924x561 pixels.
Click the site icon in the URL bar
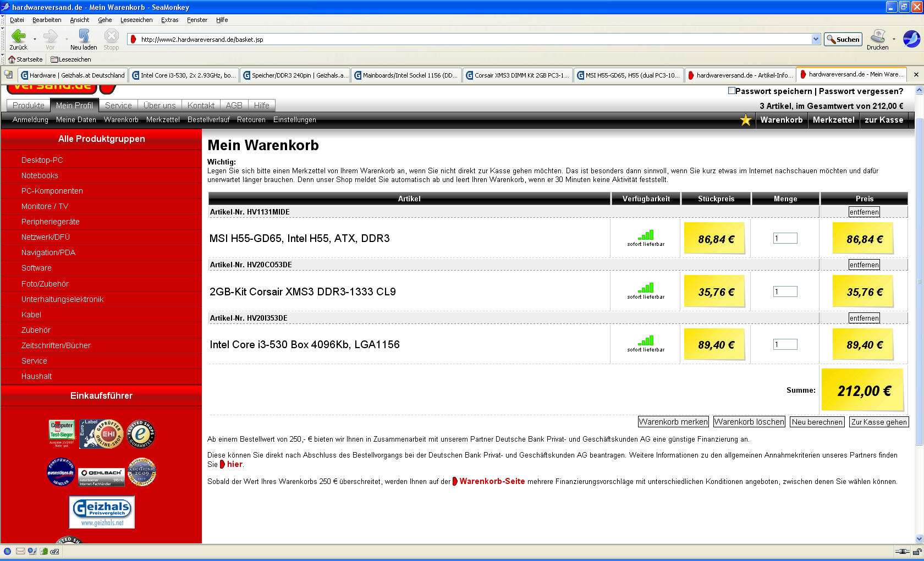(x=133, y=39)
